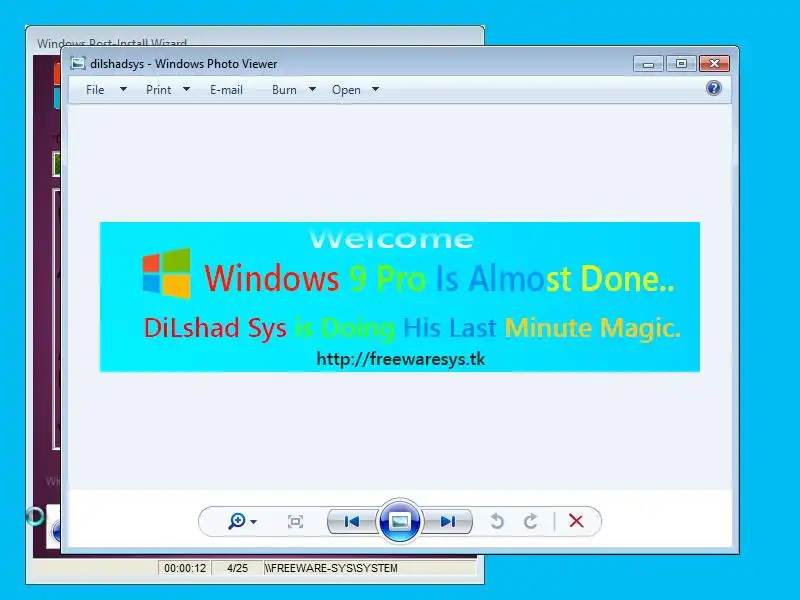The width and height of the screenshot is (800, 600).
Task: Go to the previous photo
Action: click(352, 521)
